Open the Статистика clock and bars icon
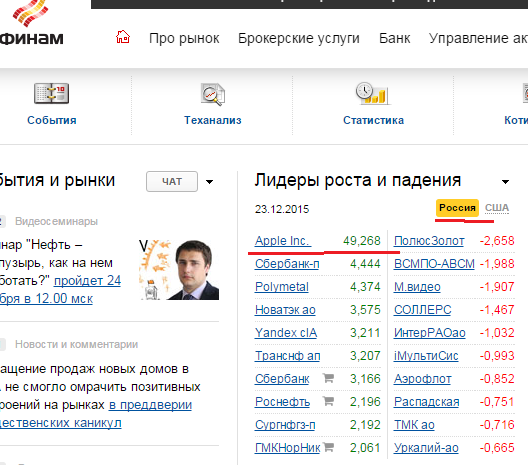The width and height of the screenshot is (528, 465). pos(373,93)
